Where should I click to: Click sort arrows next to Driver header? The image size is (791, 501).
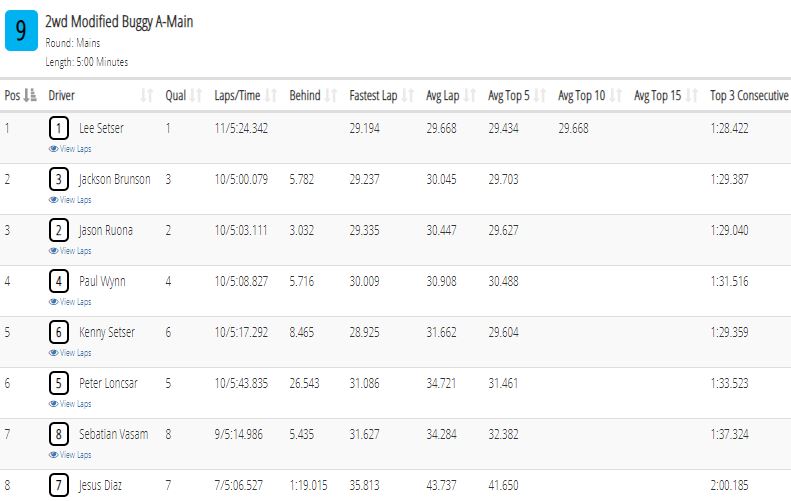pos(146,95)
